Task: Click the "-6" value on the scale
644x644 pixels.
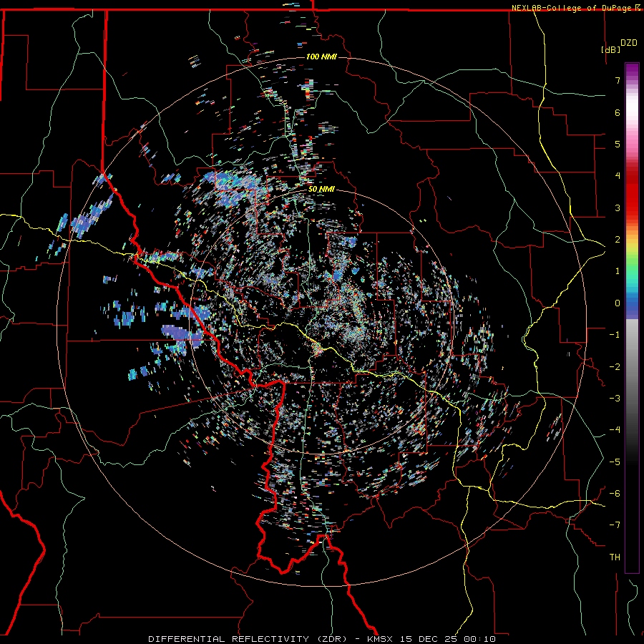Action: pos(615,494)
